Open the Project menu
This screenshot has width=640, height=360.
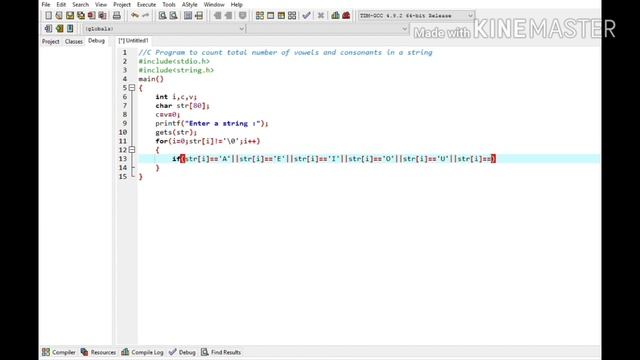(x=122, y=4)
